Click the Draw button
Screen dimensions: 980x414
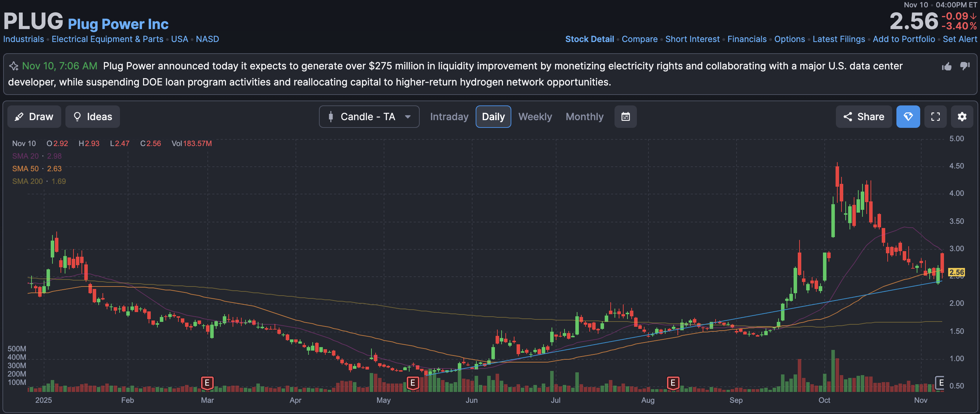(34, 117)
